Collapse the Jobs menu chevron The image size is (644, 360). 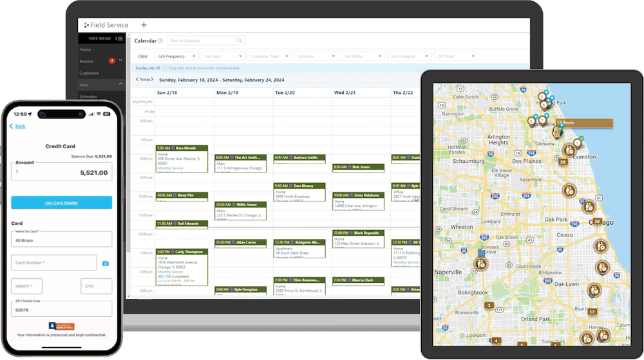tap(120, 84)
